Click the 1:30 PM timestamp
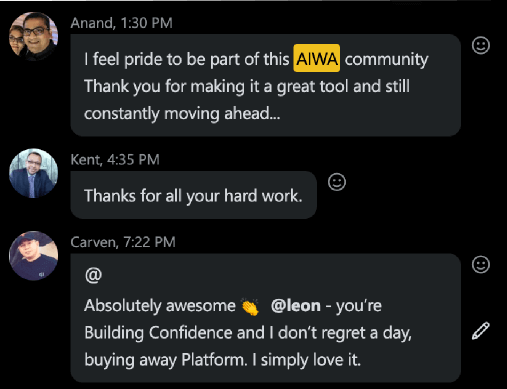 [146, 23]
